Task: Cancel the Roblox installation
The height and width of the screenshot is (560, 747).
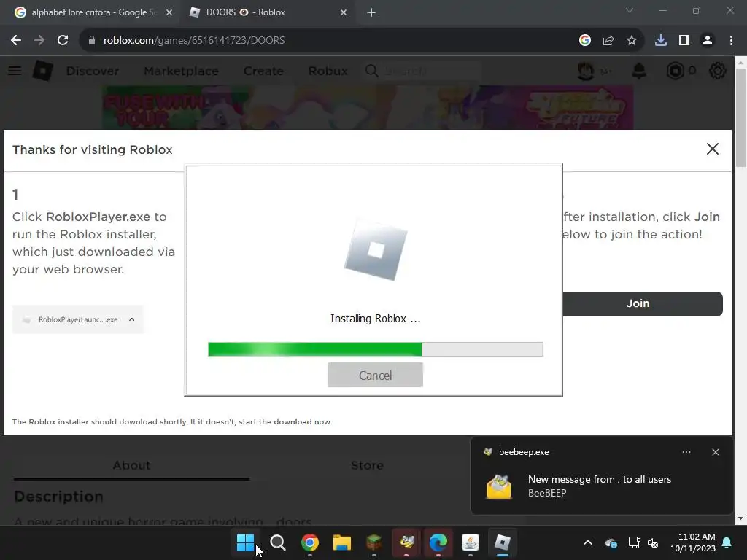Action: (x=376, y=376)
